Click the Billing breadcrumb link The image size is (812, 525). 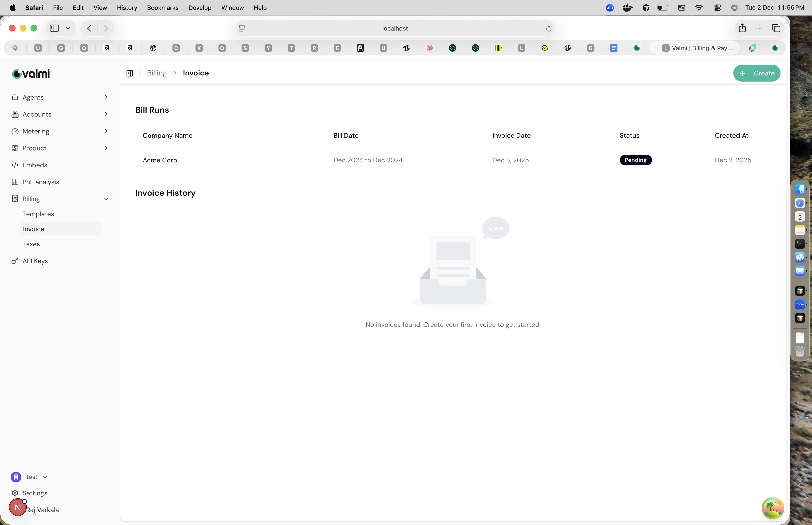tap(157, 73)
